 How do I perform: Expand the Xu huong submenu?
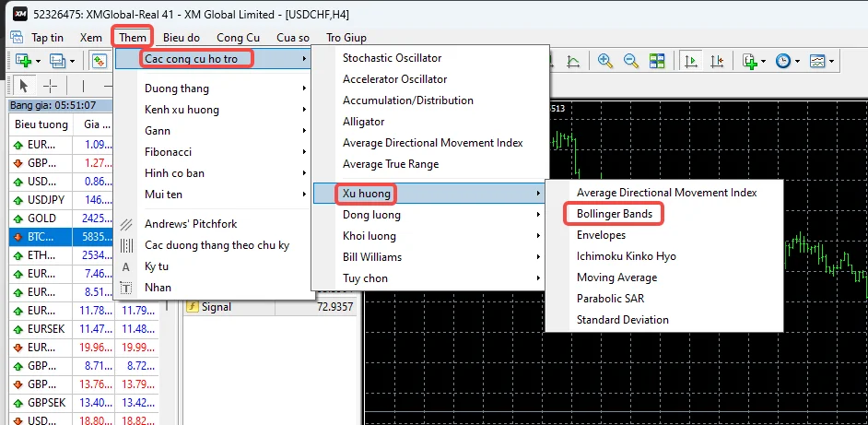pyautogui.click(x=430, y=194)
